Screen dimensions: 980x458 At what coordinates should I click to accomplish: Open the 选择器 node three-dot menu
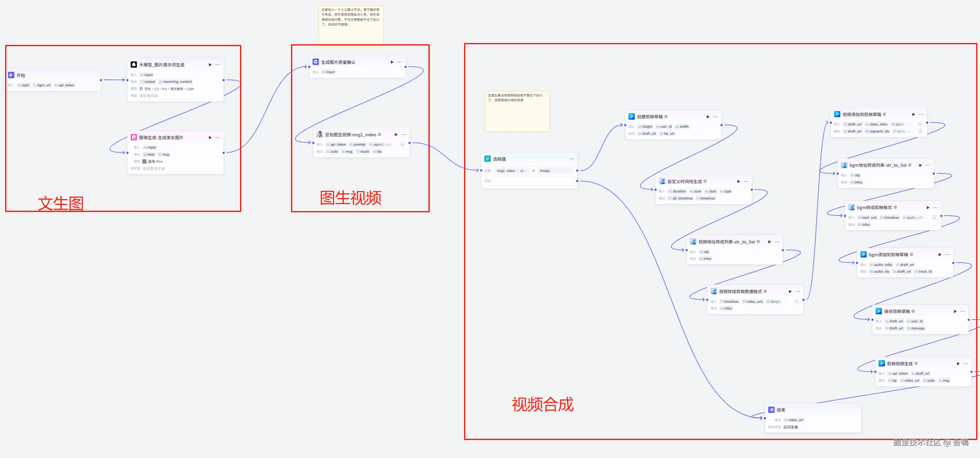[571, 159]
